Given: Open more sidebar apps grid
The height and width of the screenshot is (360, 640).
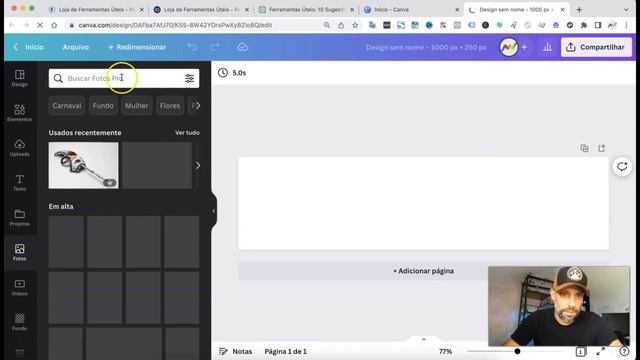Looking at the screenshot, I should click(x=20, y=353).
